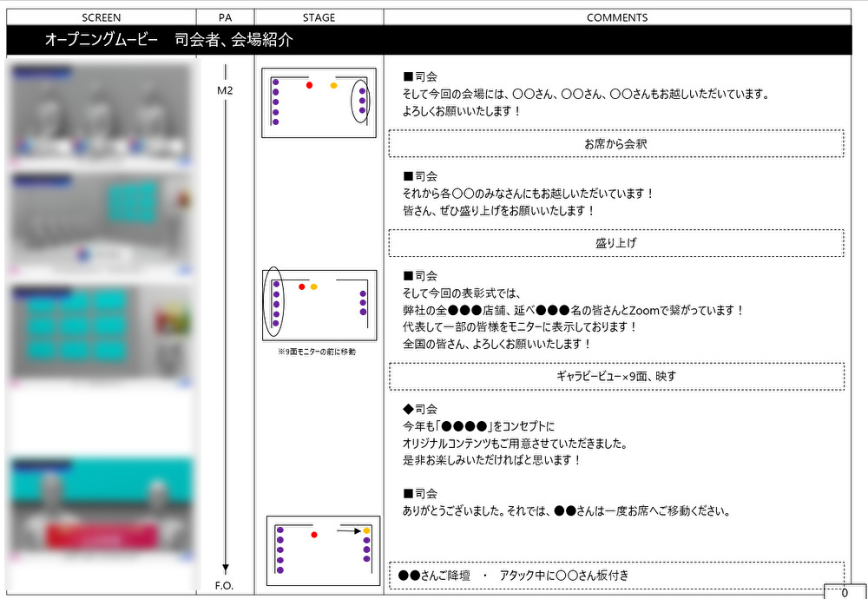Click the F.O. marker below the PA arrow
The image size is (868, 599).
[x=225, y=584]
